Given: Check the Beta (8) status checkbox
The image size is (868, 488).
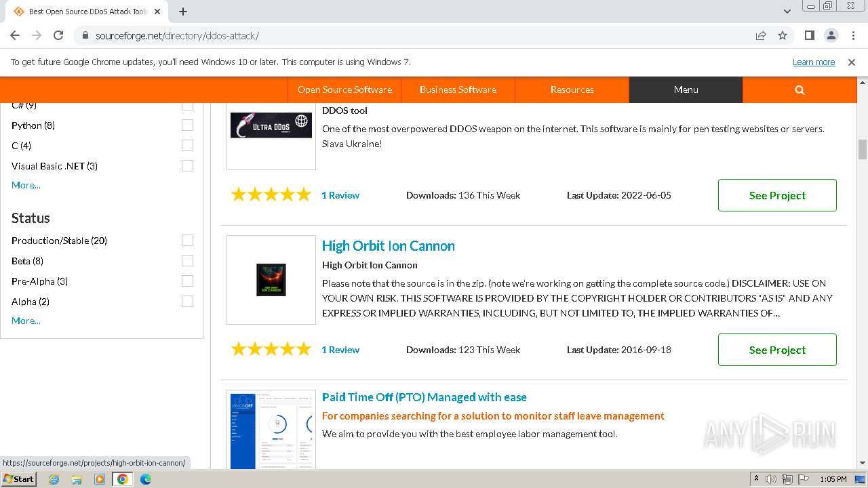Looking at the screenshot, I should pos(187,261).
